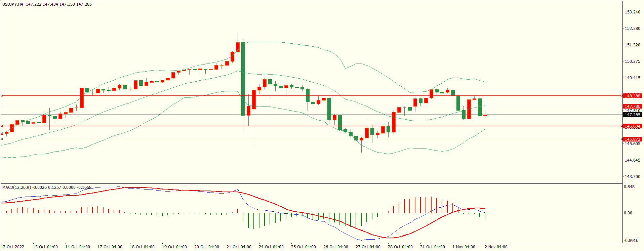This screenshot has height=251, width=644.
Task: Click the 152.280 price axis label
Action: point(632,29)
